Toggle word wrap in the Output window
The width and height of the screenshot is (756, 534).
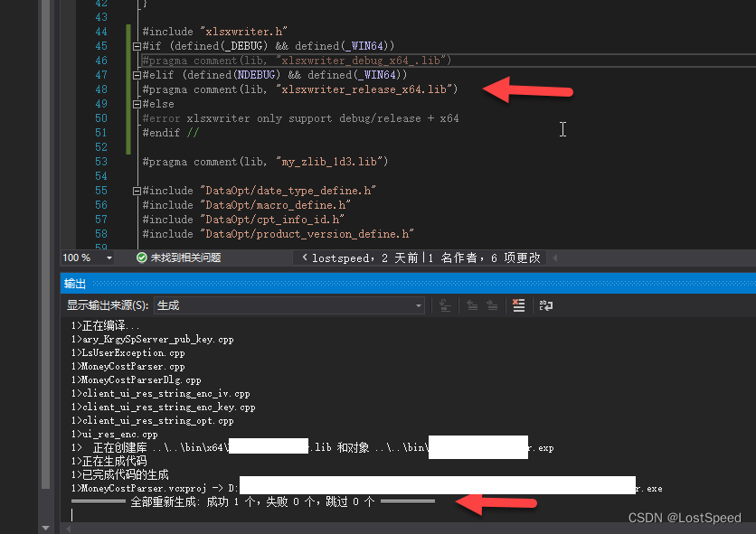tap(544, 305)
